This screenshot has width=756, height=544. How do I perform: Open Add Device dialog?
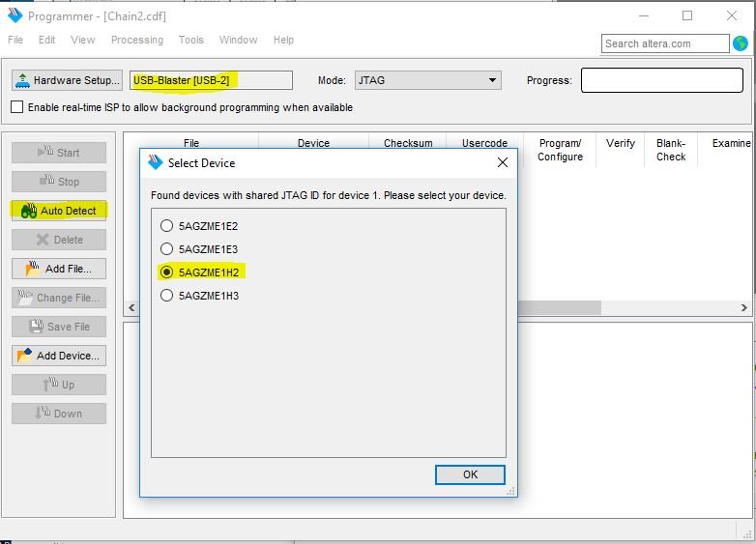tap(59, 356)
